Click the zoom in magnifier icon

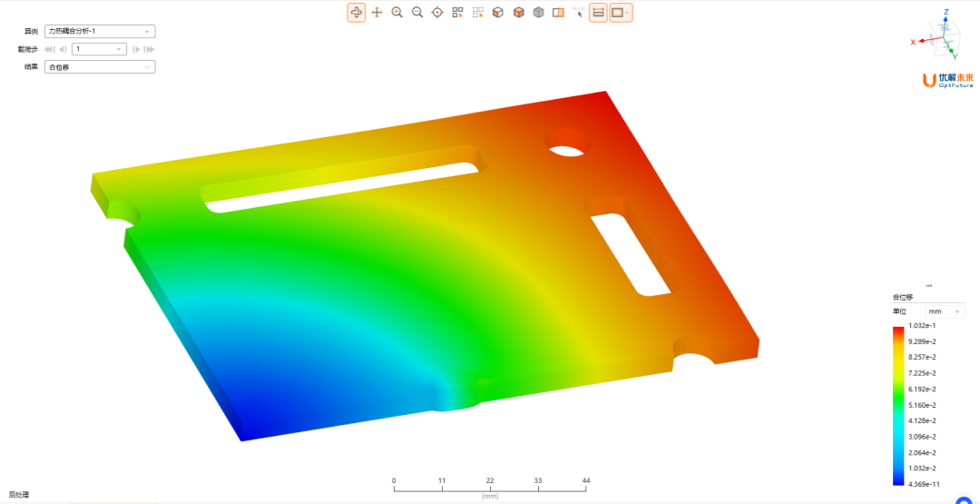coord(397,13)
